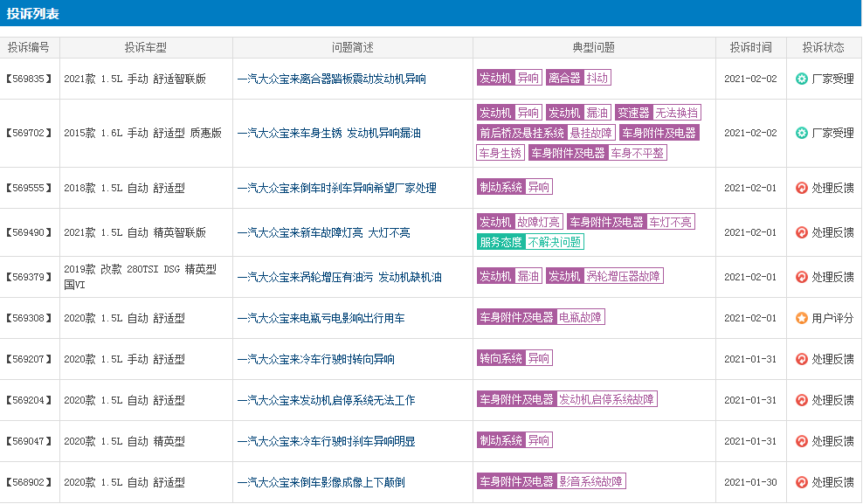This screenshot has height=504, width=863.
Task: Open complaint 一汽大众宝来电瓶亏电影响出行用车
Action: click(321, 318)
